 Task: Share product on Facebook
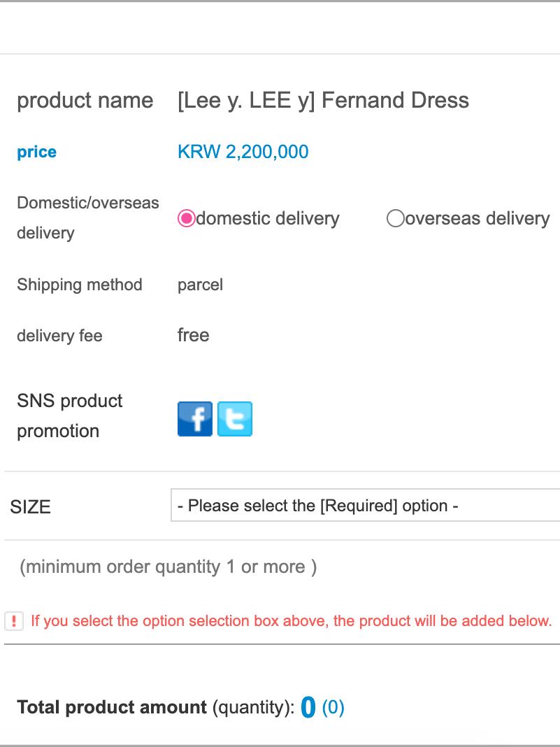[195, 419]
